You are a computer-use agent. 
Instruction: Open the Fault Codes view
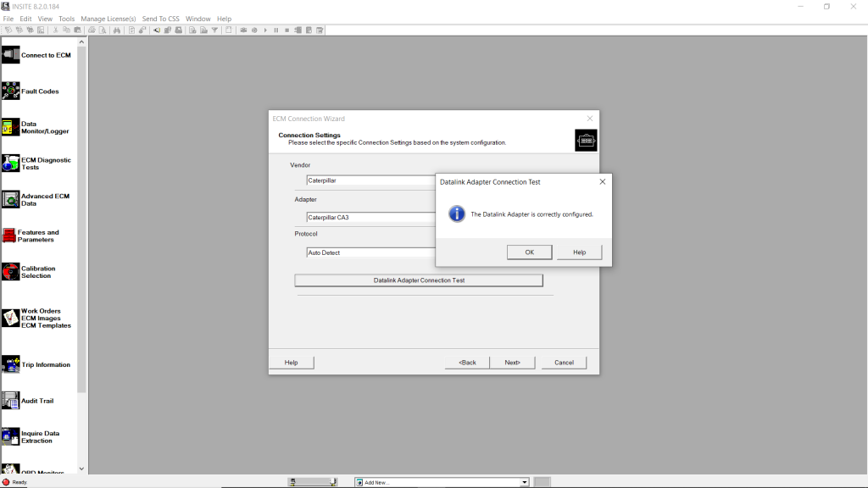11,91
